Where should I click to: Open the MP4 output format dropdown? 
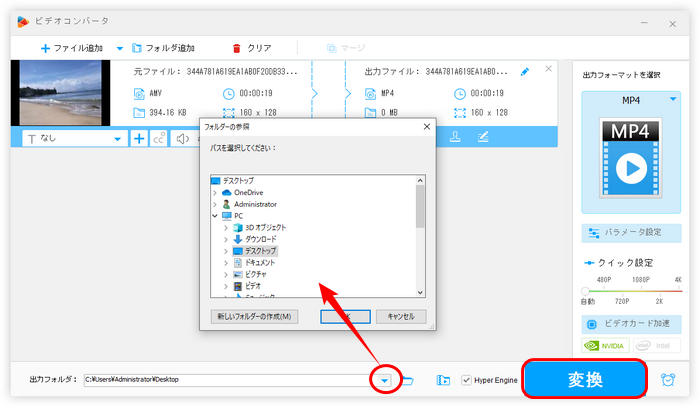[x=672, y=99]
